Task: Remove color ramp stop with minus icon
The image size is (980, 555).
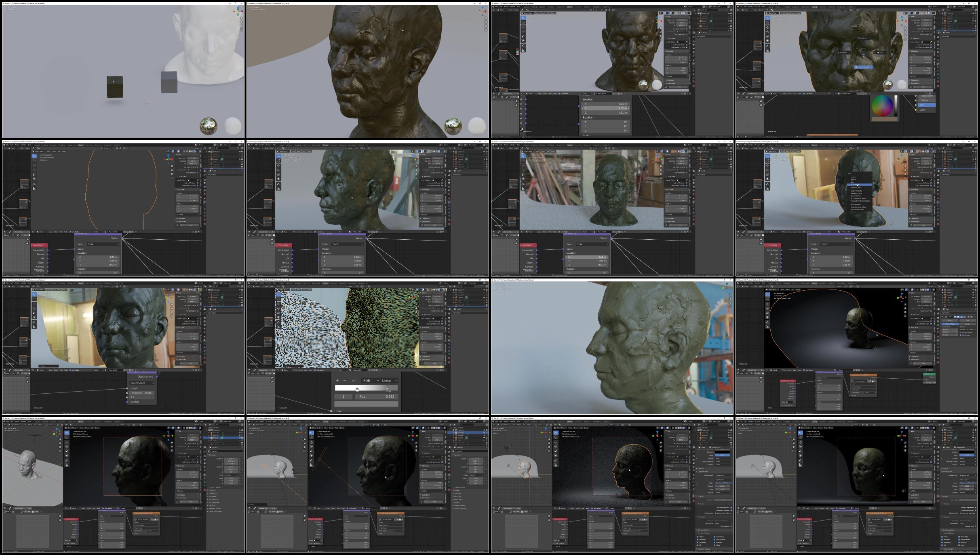Action: click(345, 380)
